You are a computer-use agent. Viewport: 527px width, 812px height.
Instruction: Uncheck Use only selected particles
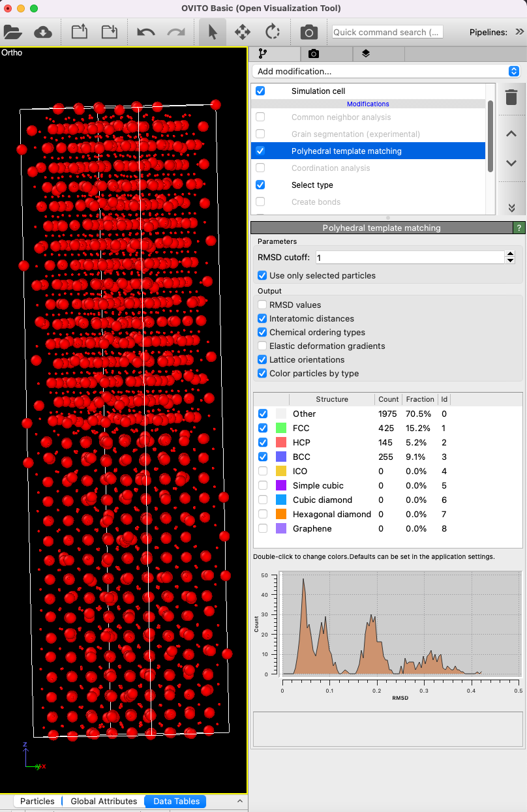point(262,275)
